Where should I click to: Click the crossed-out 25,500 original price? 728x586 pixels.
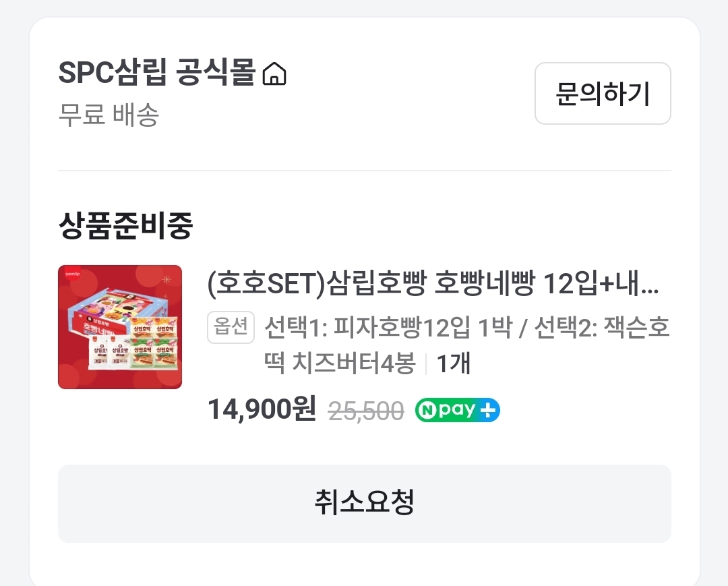tap(366, 410)
